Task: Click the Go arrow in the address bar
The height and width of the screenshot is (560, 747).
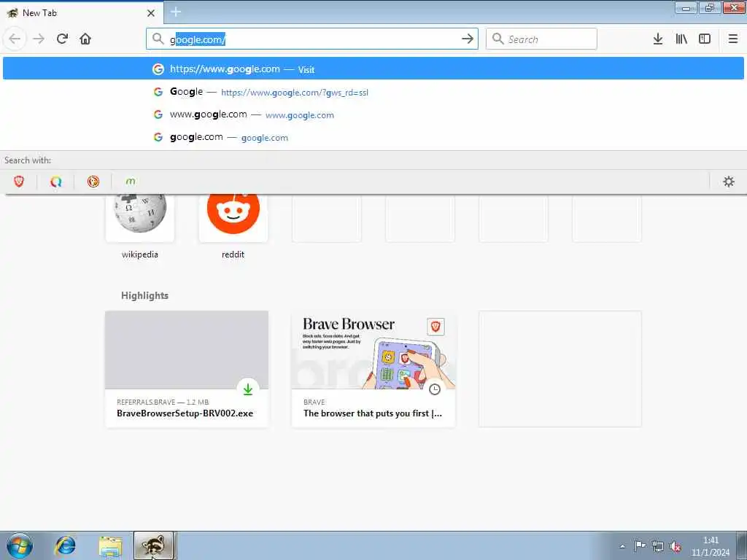Action: pyautogui.click(x=468, y=39)
